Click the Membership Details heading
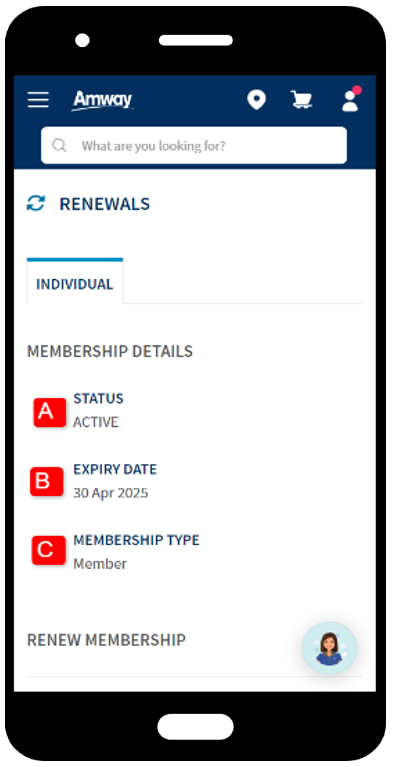 (x=110, y=351)
